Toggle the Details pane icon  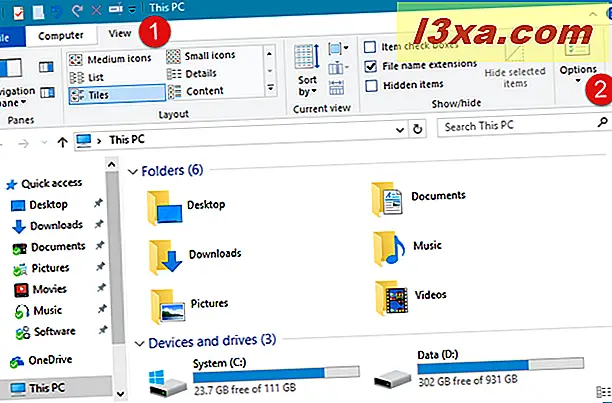click(47, 93)
